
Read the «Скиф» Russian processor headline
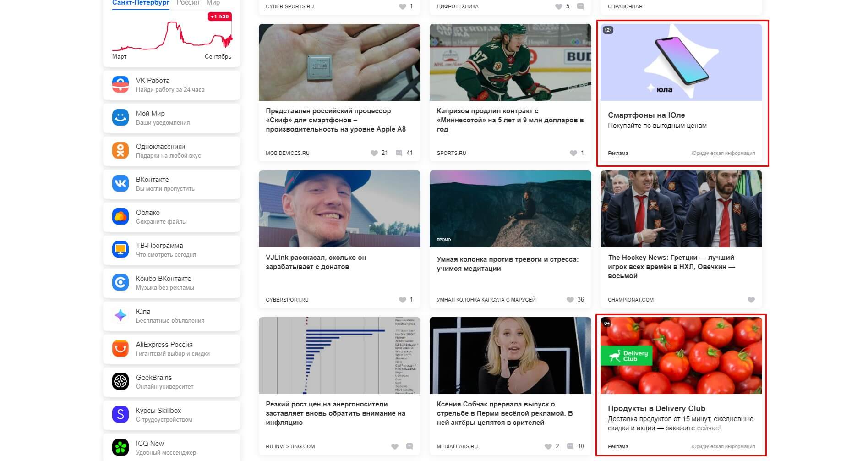coord(336,120)
